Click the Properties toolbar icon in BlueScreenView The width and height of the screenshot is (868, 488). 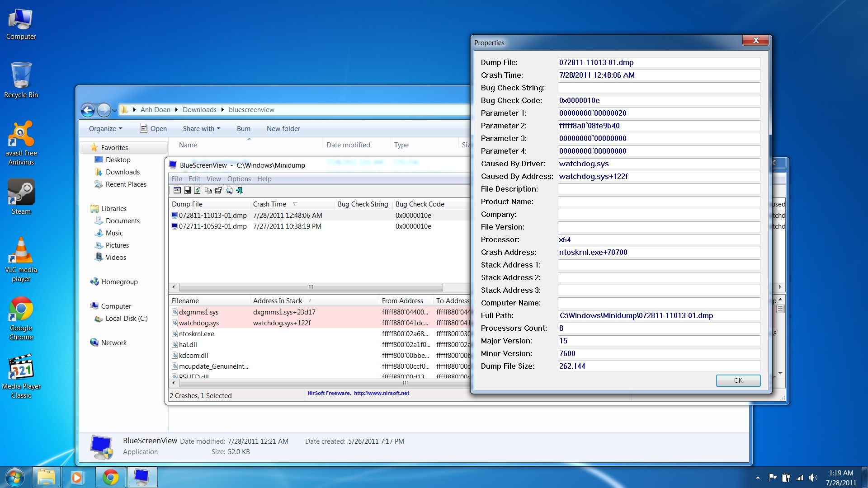(x=218, y=191)
